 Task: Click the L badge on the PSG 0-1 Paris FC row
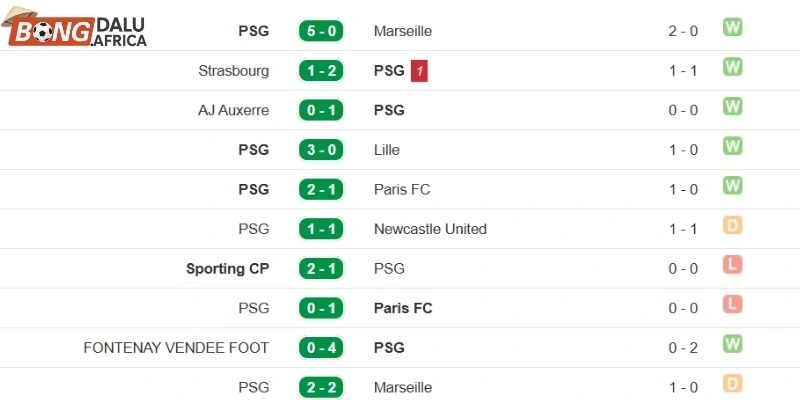pos(733,305)
